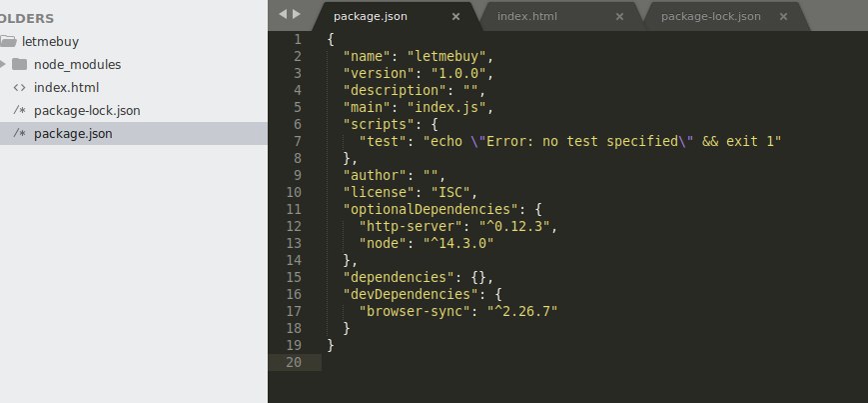Click the "optionalDependencies" key text

tap(432, 209)
